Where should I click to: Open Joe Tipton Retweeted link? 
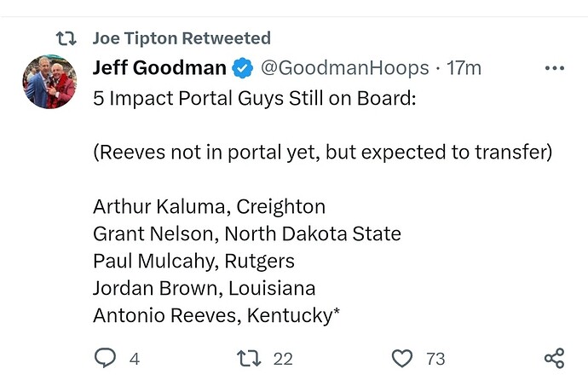(181, 38)
